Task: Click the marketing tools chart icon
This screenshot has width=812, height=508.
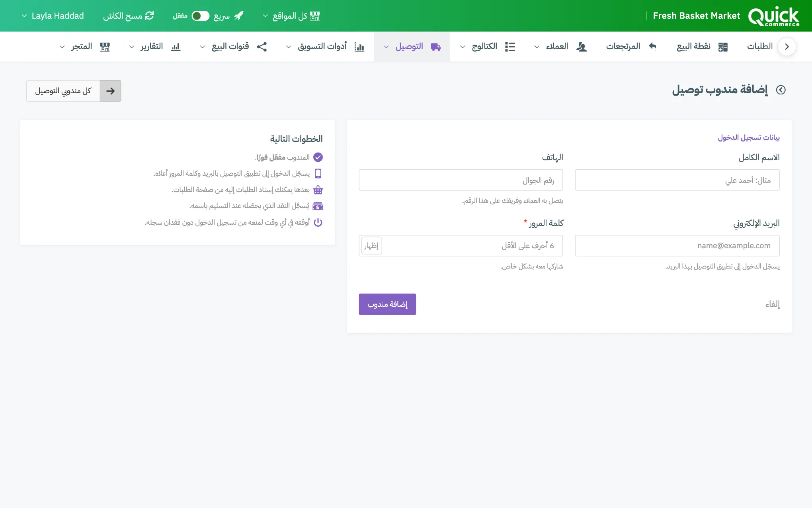Action: pyautogui.click(x=359, y=47)
